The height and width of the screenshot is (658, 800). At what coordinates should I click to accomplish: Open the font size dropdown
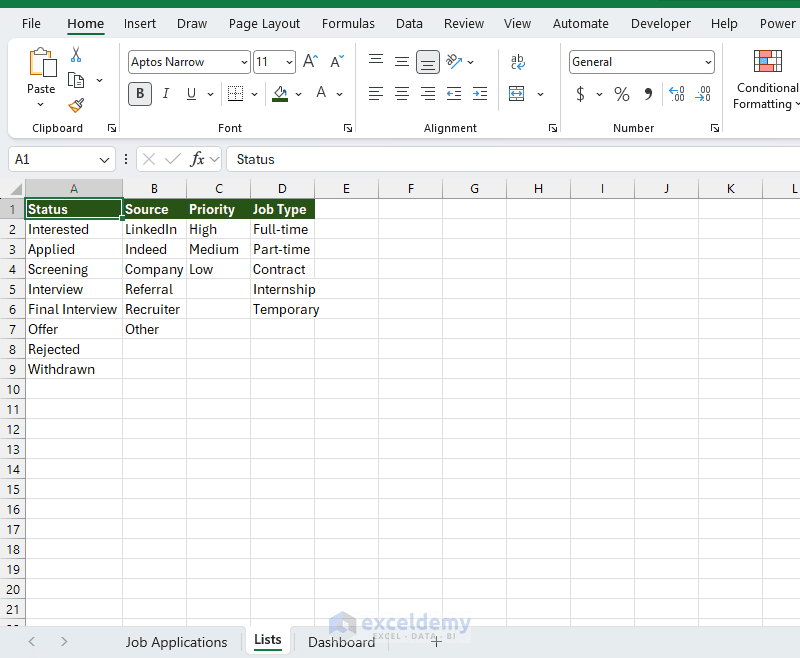(289, 62)
